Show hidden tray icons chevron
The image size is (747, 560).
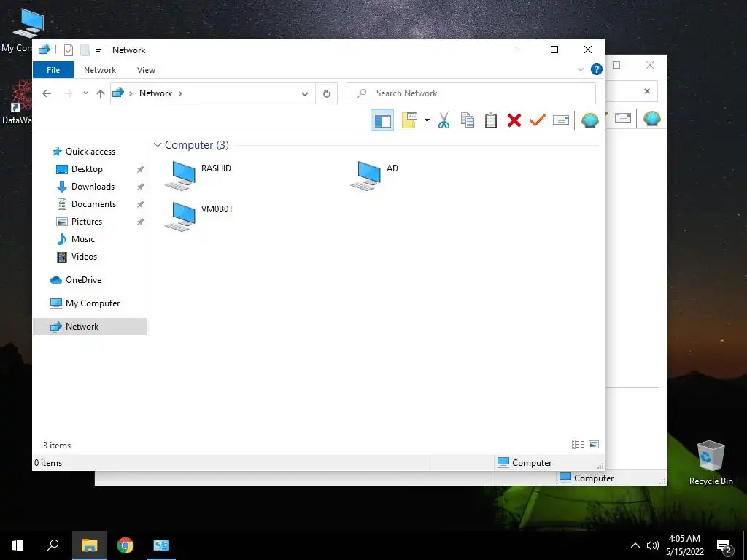[635, 545]
